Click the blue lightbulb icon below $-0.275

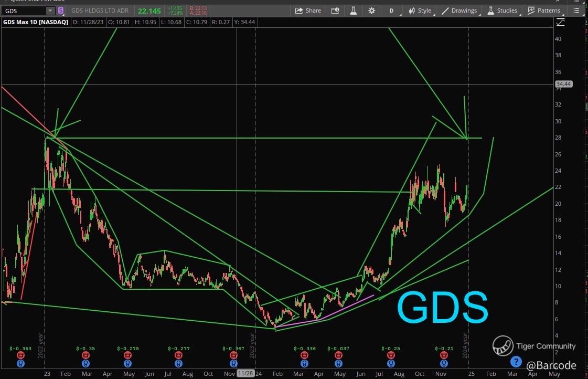127,363
